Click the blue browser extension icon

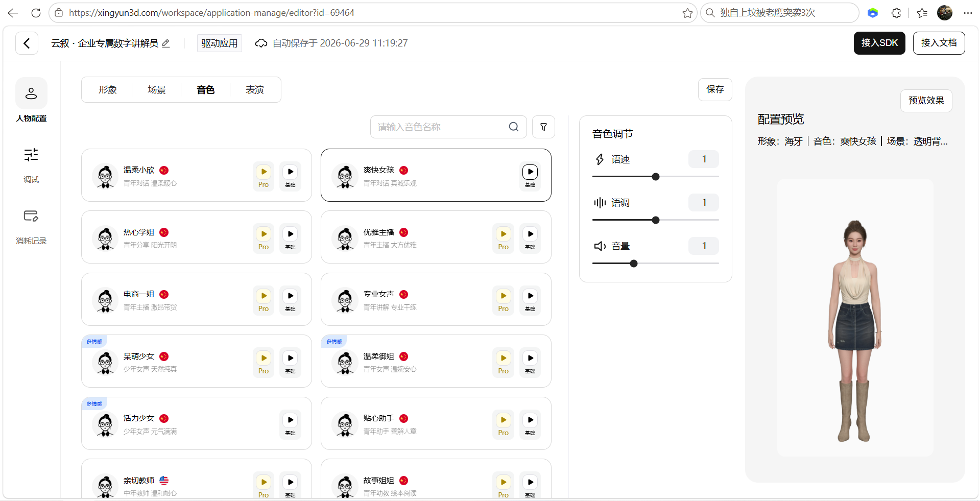click(x=873, y=13)
